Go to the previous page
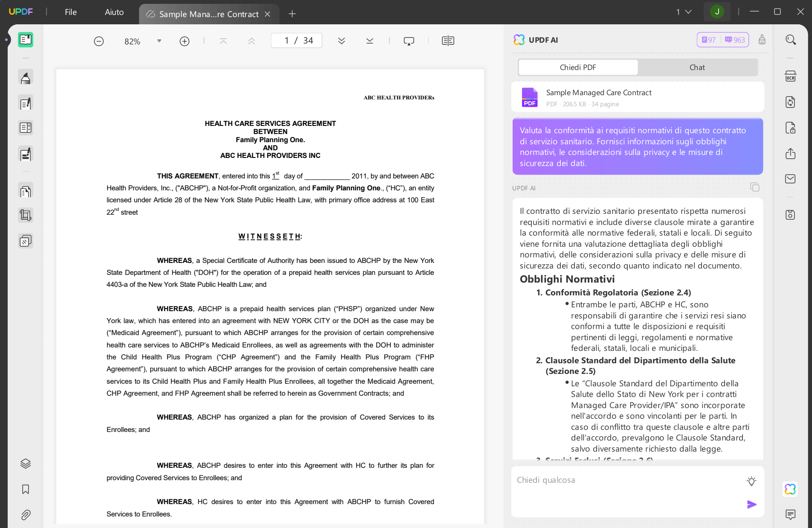The height and width of the screenshot is (528, 812). tap(252, 41)
